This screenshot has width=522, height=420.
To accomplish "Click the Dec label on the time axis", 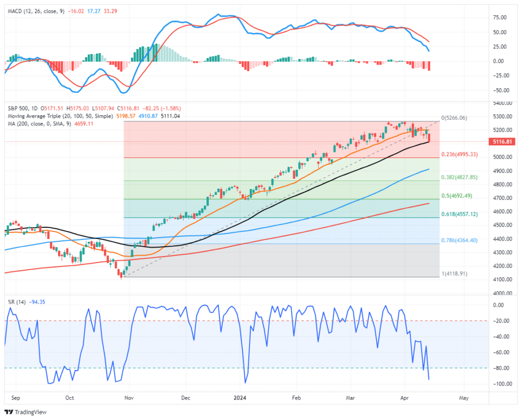I will coord(186,398).
